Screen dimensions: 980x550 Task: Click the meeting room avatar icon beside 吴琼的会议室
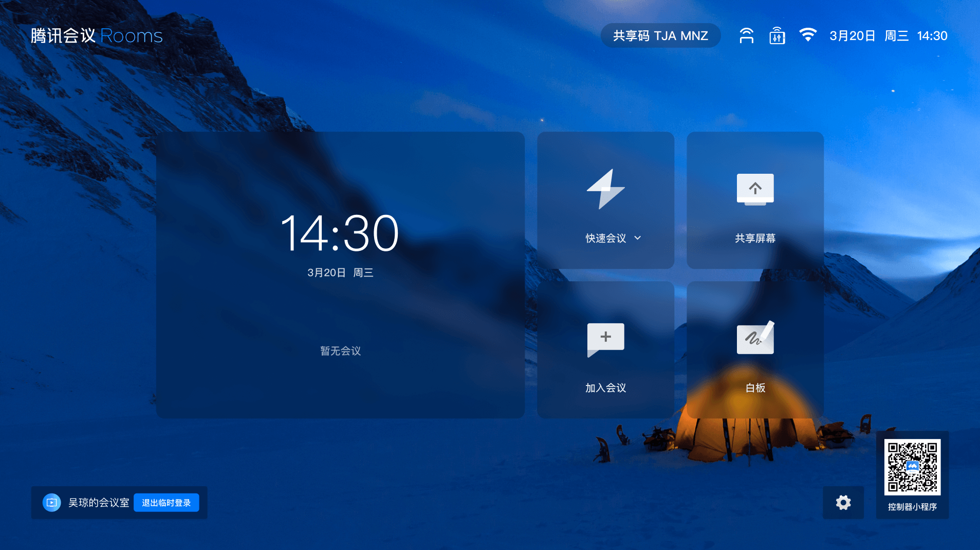[x=51, y=502]
